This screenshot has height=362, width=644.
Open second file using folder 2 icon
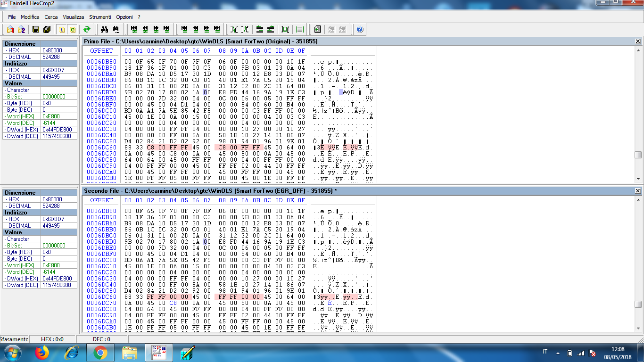click(x=22, y=30)
